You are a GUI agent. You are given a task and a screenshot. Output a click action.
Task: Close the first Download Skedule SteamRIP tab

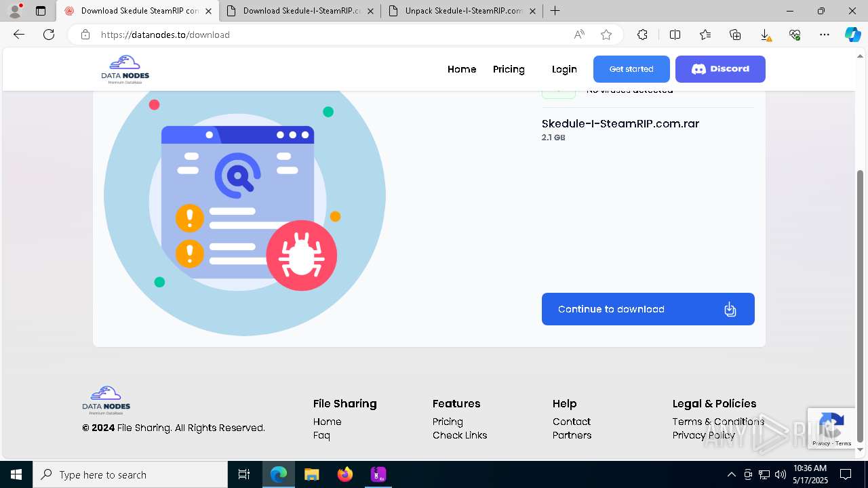tap(208, 11)
